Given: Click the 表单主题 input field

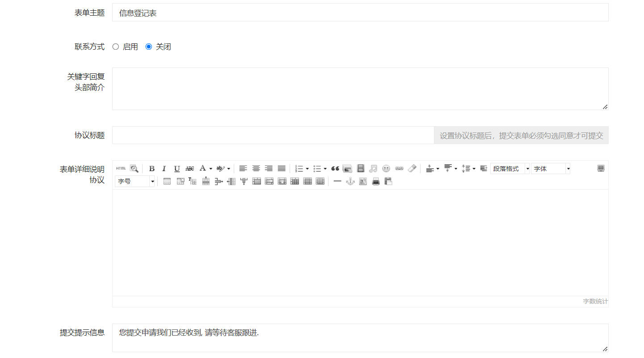Looking at the screenshot, I should (360, 13).
